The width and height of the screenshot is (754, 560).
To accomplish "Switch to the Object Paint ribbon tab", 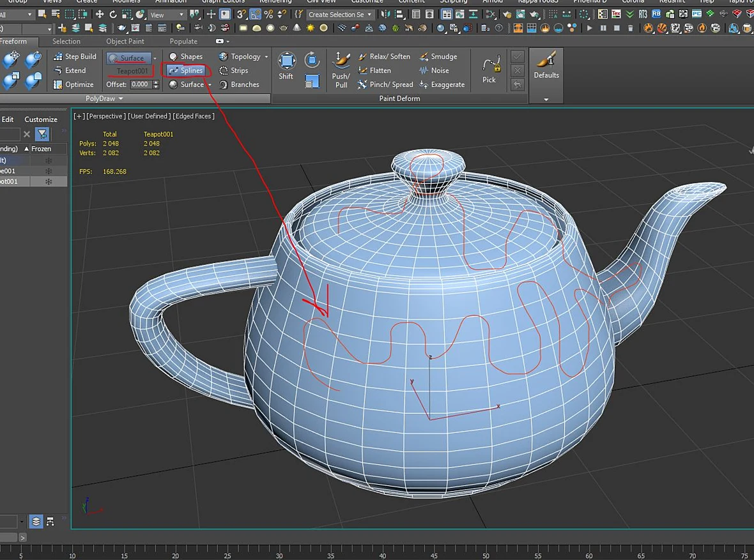I will [125, 42].
